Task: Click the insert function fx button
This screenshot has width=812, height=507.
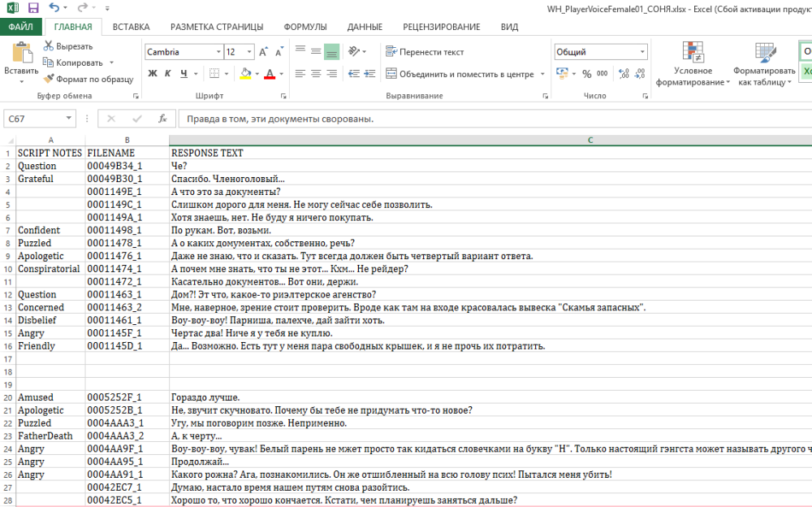Action: coord(162,119)
